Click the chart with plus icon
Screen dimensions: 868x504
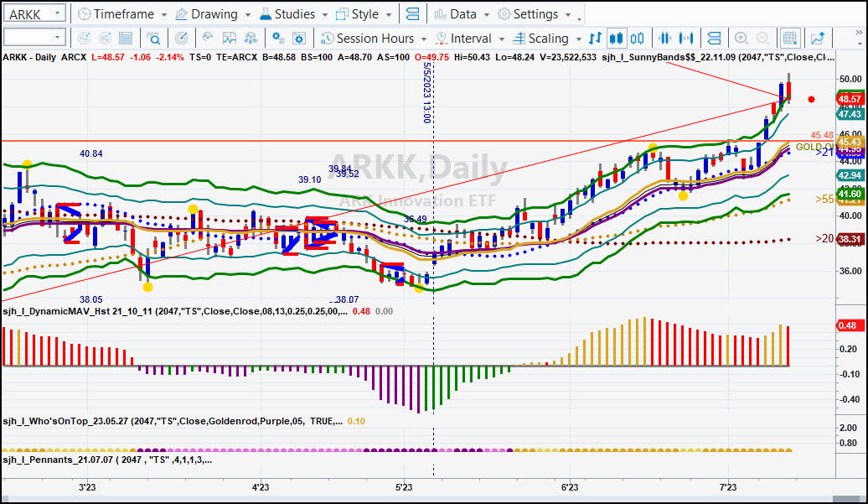(818, 39)
